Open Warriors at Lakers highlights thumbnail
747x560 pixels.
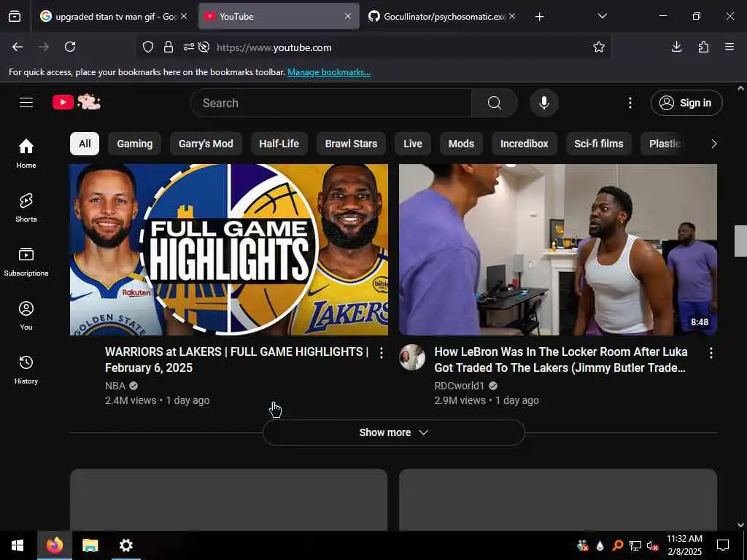point(229,249)
